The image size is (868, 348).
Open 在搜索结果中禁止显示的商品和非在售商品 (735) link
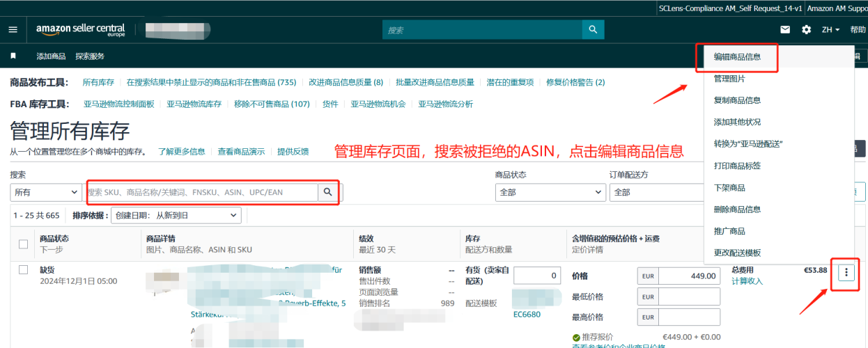[211, 82]
